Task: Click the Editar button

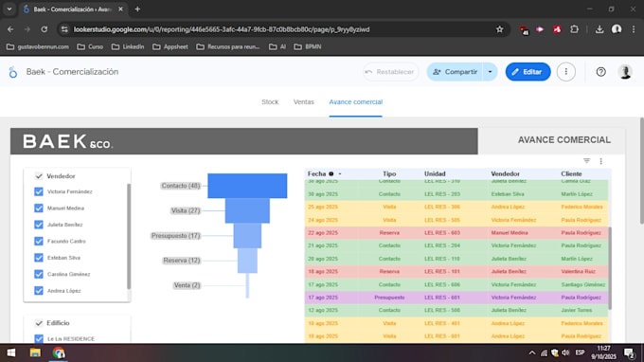Action: point(528,72)
